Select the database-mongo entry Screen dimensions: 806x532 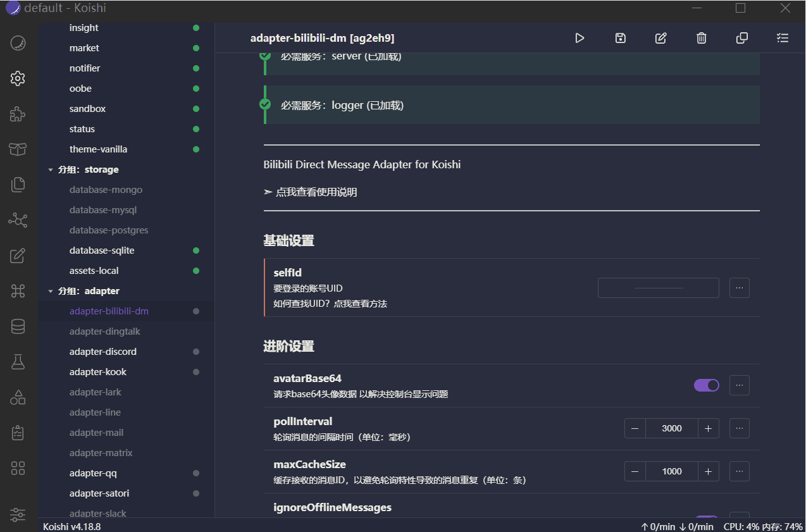pyautogui.click(x=126, y=190)
